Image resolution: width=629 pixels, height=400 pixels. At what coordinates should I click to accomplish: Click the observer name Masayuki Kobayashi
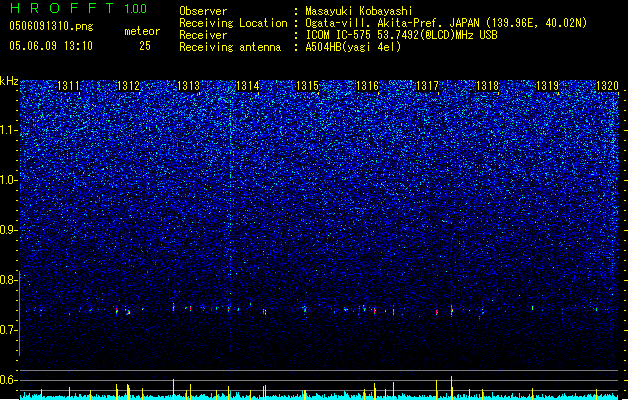(x=359, y=11)
